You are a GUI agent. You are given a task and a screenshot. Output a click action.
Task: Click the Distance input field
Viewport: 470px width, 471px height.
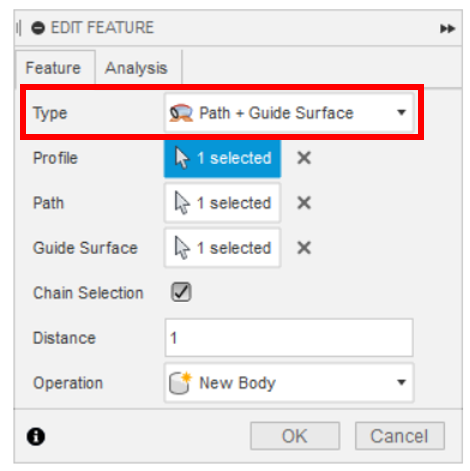(289, 338)
